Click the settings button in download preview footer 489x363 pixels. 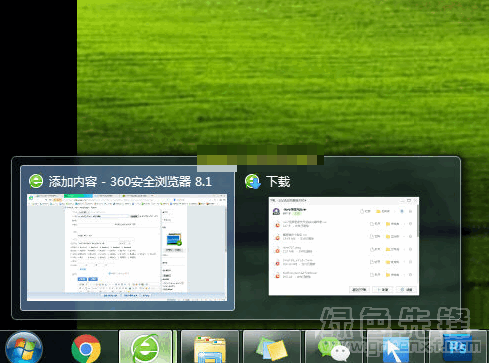tap(407, 290)
